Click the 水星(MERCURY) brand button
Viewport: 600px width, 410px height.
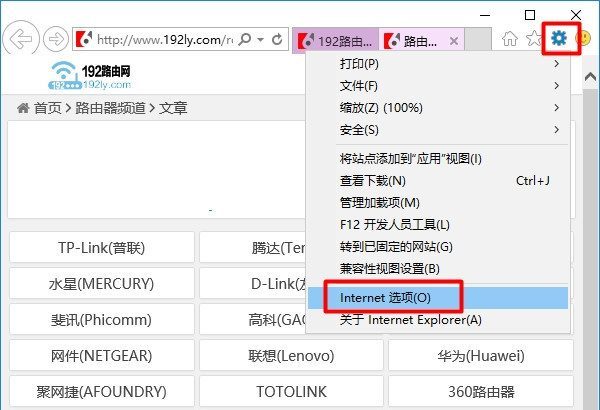tap(102, 284)
